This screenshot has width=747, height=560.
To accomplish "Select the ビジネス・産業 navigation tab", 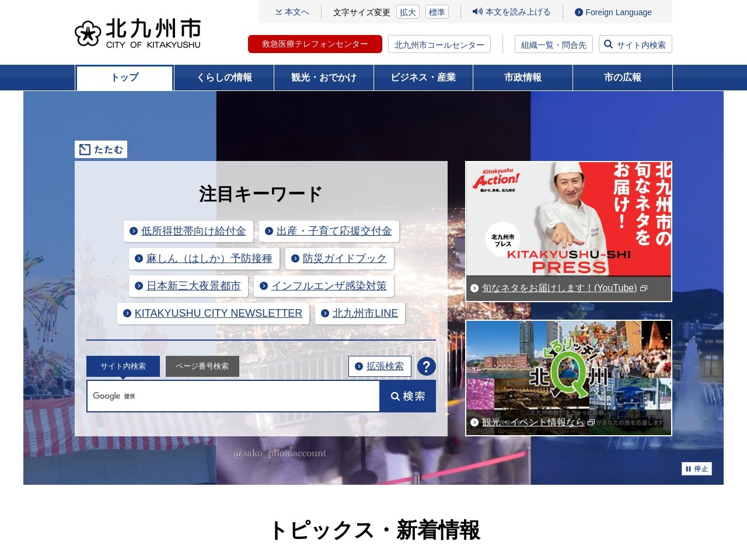I will pyautogui.click(x=424, y=78).
